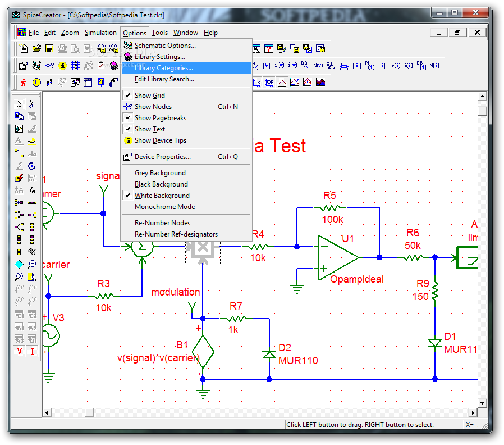Click the show nodes crosshair question icon
Screen dimensions: 504x445
[x=49, y=66]
